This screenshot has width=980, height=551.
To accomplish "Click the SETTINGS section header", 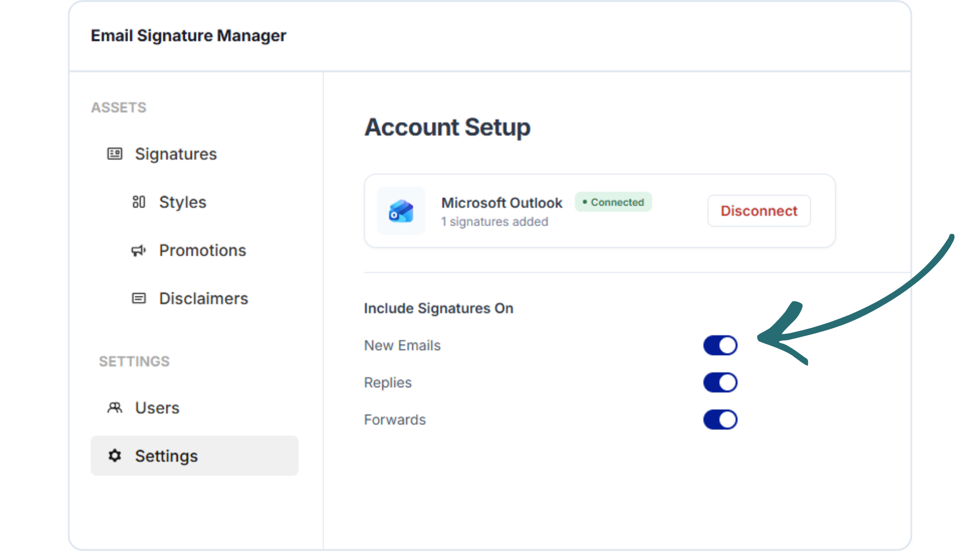I will coord(134,362).
